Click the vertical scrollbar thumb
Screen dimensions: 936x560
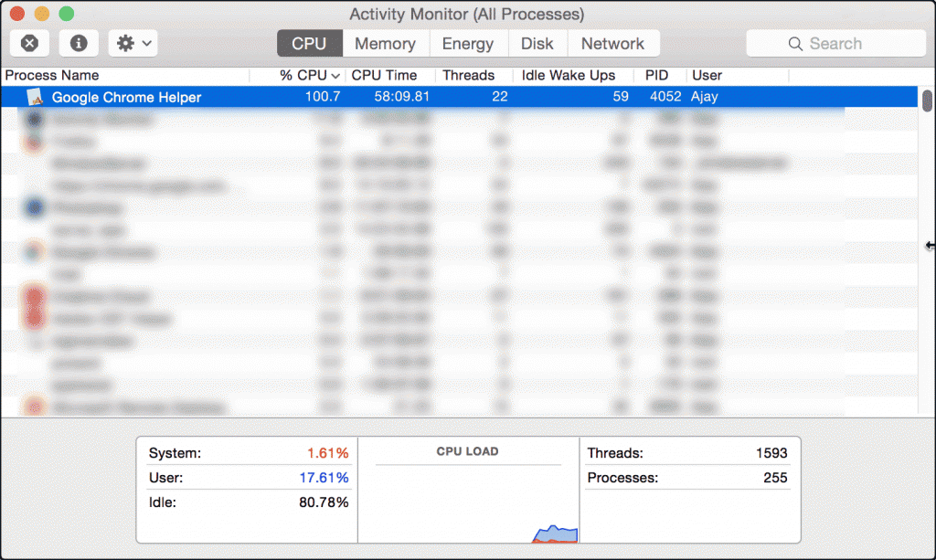[927, 100]
